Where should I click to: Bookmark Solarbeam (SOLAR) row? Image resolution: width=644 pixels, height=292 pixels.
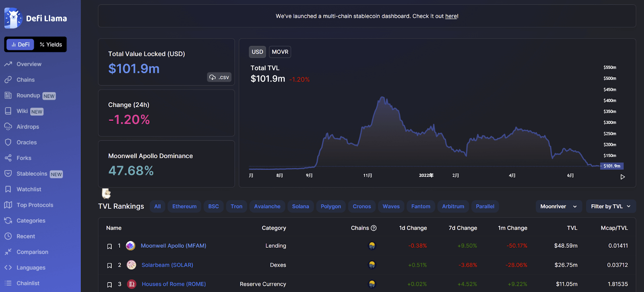(x=109, y=265)
